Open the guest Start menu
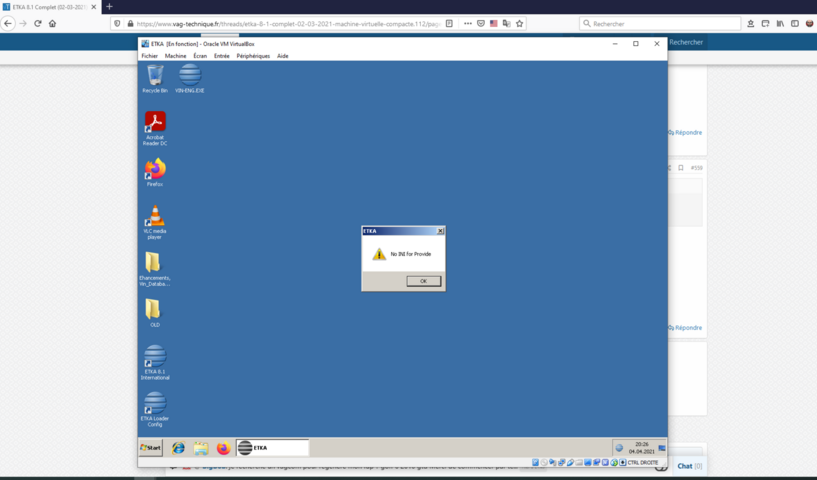The height and width of the screenshot is (480, 817). tap(151, 448)
